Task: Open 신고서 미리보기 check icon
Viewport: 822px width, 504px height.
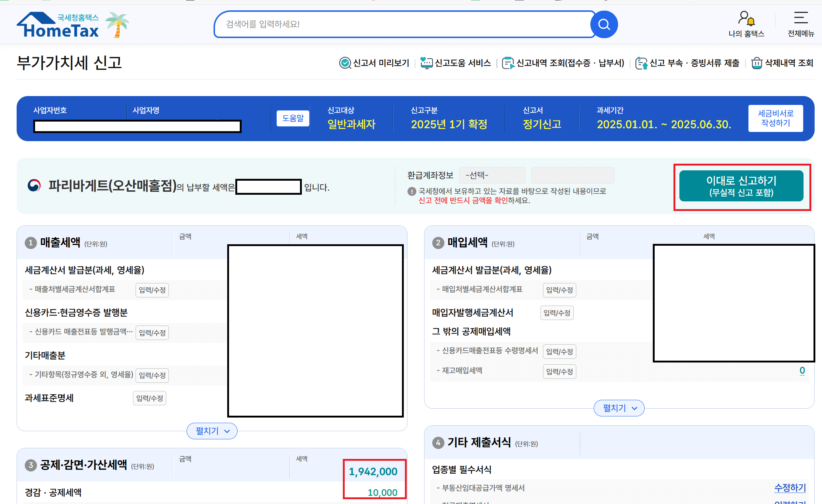Action: tap(345, 63)
